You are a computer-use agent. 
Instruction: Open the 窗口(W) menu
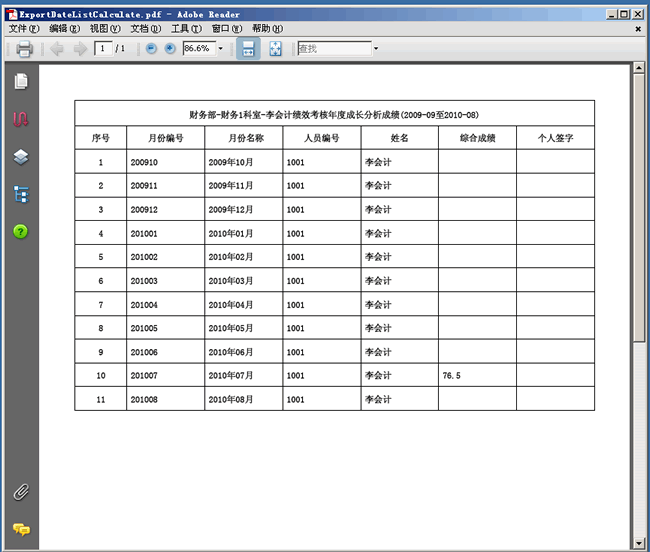tap(227, 29)
